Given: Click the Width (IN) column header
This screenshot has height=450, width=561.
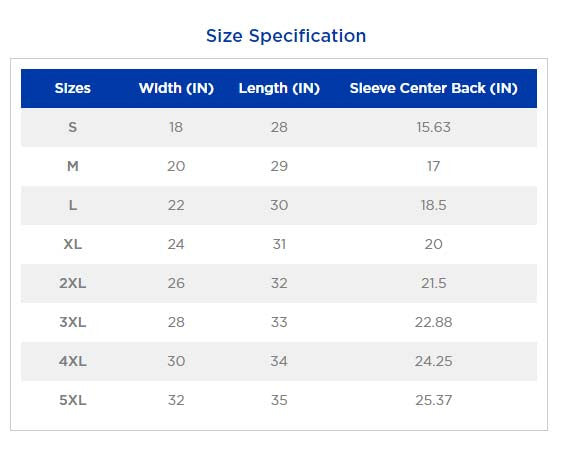Looking at the screenshot, I should (176, 88).
